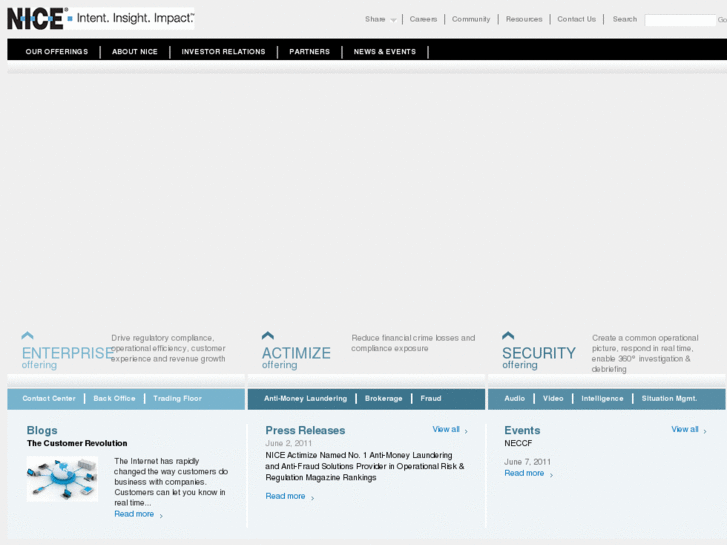Select the Situation Mgmt. tab

669,398
